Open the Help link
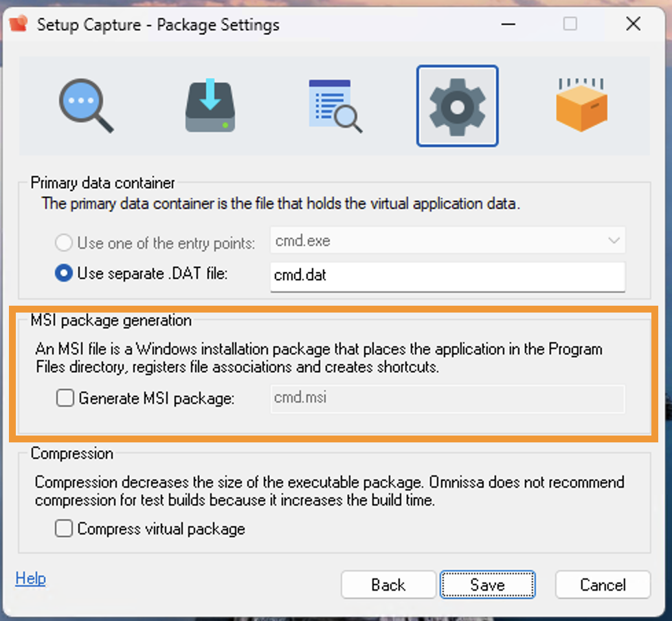 (30, 578)
